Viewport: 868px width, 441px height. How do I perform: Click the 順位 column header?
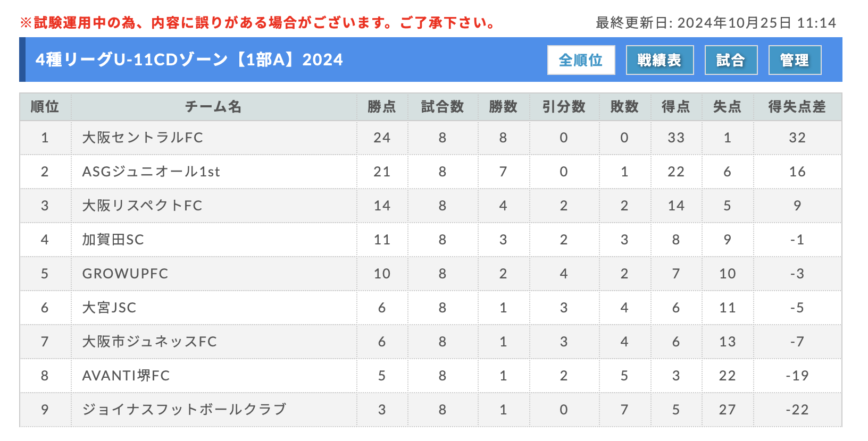(45, 107)
